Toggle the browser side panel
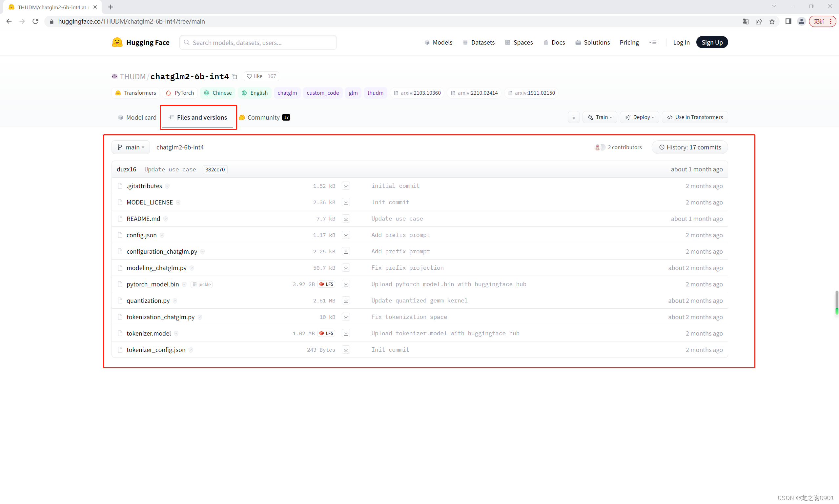Screen dimensions: 839x504 pos(788,21)
